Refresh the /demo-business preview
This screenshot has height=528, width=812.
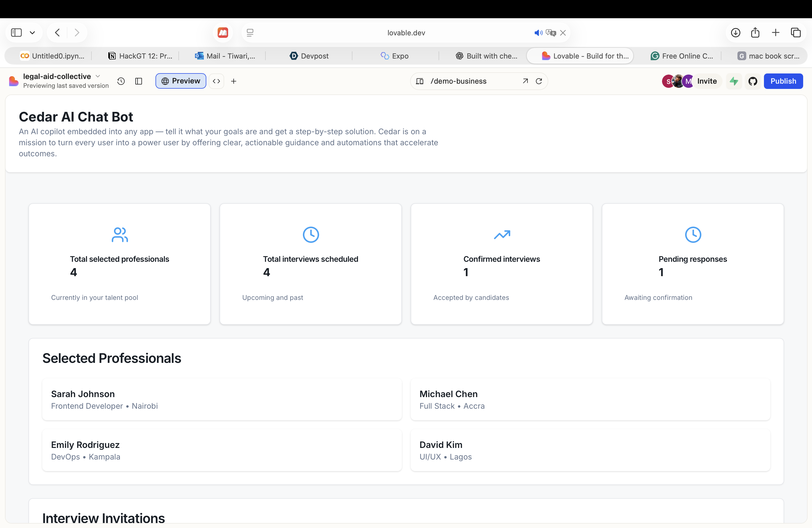(x=539, y=81)
